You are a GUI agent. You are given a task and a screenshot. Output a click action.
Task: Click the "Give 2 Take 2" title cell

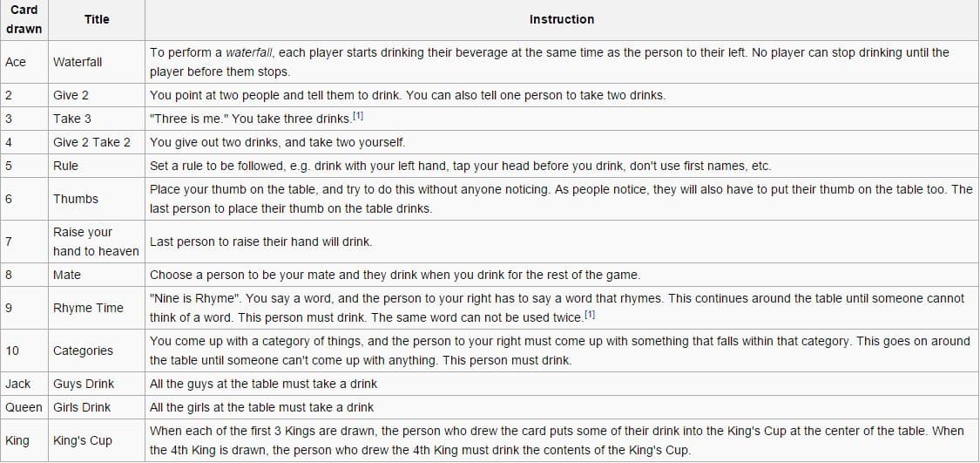pos(91,142)
